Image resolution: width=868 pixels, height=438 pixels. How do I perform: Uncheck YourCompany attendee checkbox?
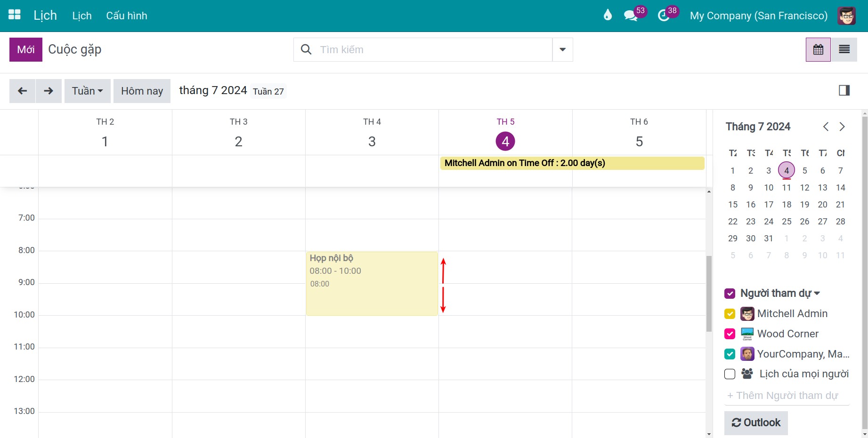(730, 354)
